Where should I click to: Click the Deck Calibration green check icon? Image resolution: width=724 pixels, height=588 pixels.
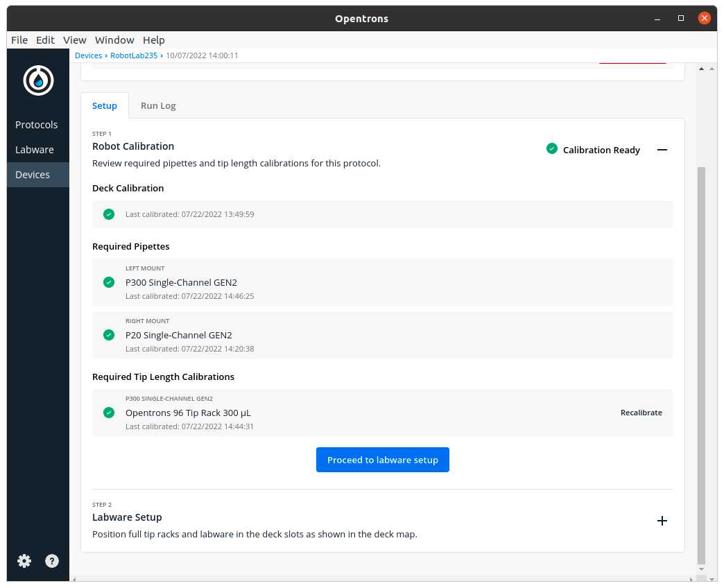[109, 214]
